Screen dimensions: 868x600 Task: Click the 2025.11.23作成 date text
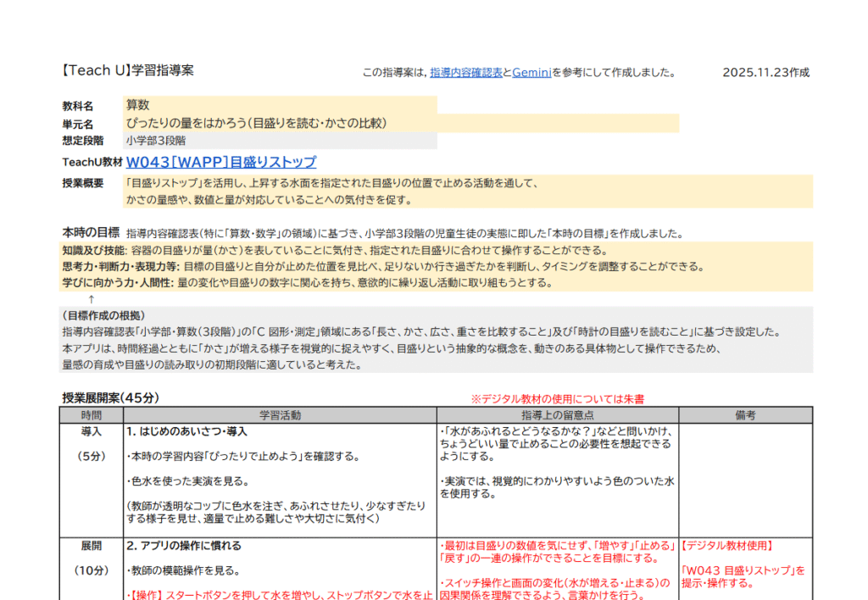tap(765, 73)
